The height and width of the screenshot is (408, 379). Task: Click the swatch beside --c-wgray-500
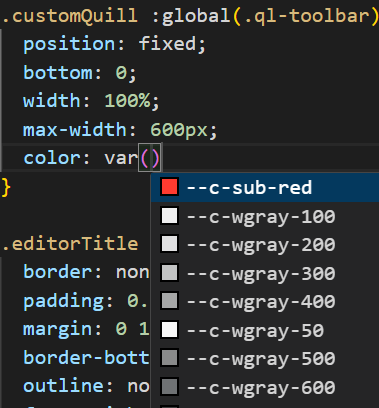[x=169, y=358]
